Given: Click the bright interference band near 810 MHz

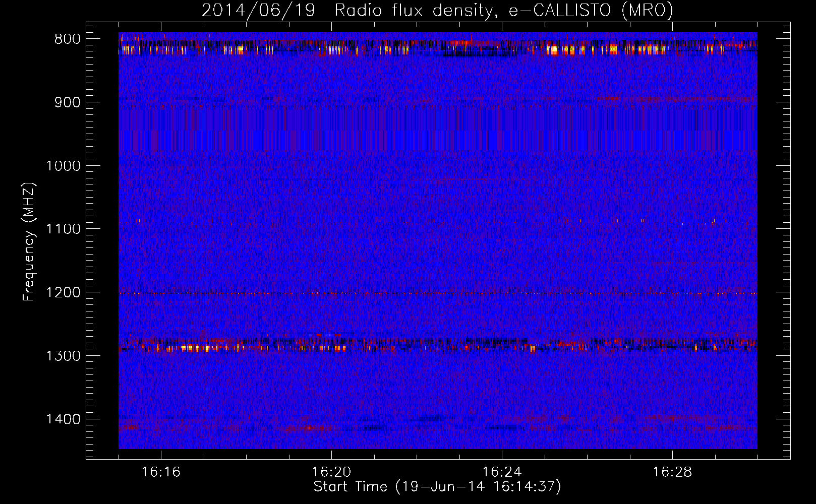Looking at the screenshot, I should coord(438,47).
